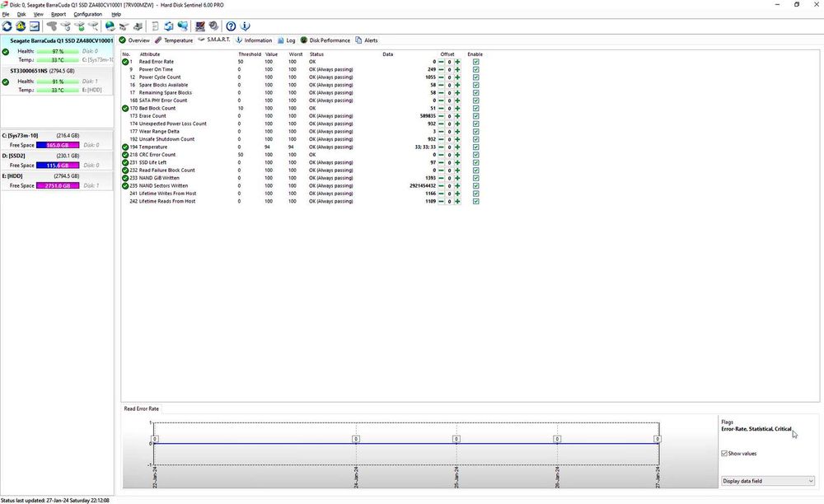
Task: Click the app icon in the title bar
Action: [4, 5]
